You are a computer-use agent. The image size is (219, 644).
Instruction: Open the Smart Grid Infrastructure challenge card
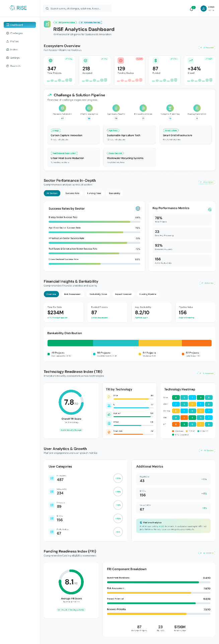[186, 135]
